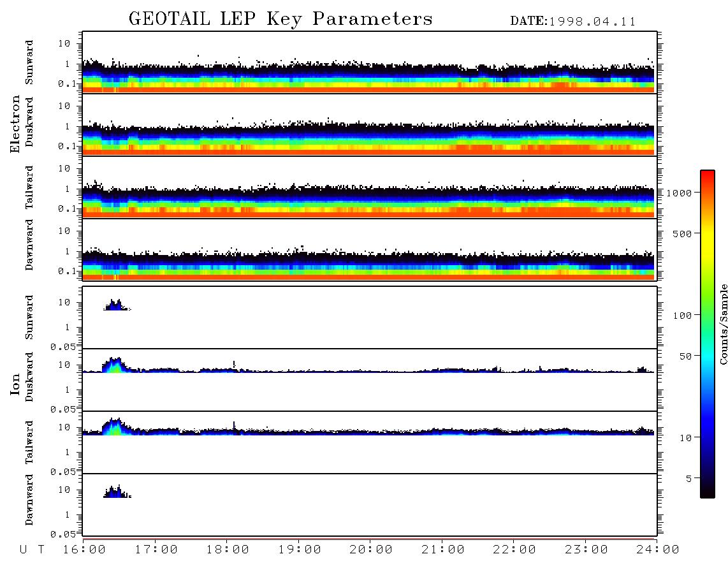Click the 'Tailward' label of the Electron group

[29, 187]
